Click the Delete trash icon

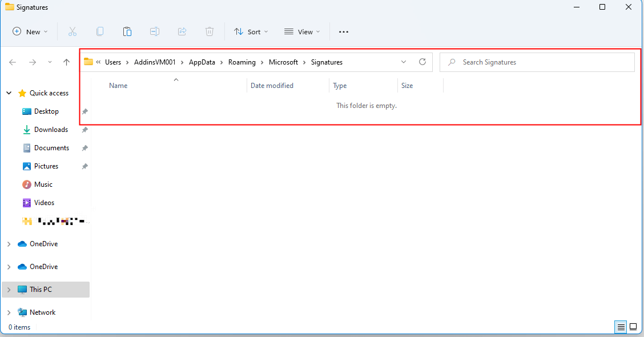[x=210, y=31]
